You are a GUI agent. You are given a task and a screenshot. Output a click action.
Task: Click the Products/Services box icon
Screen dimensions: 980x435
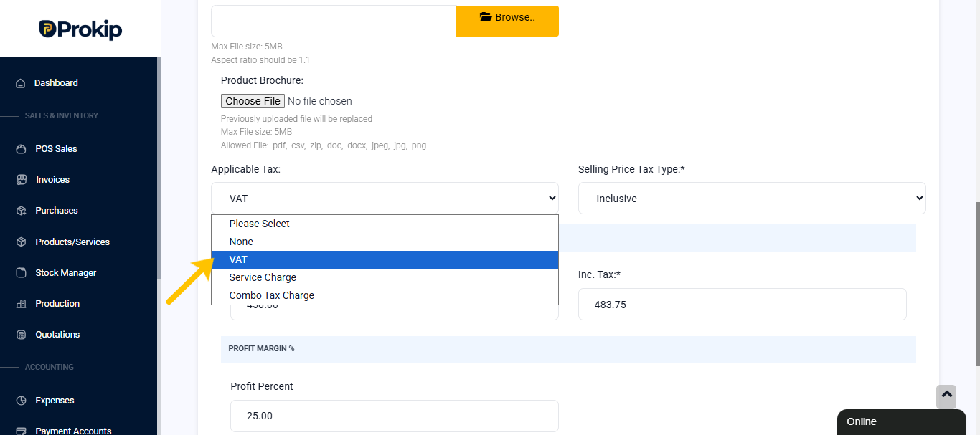point(21,242)
